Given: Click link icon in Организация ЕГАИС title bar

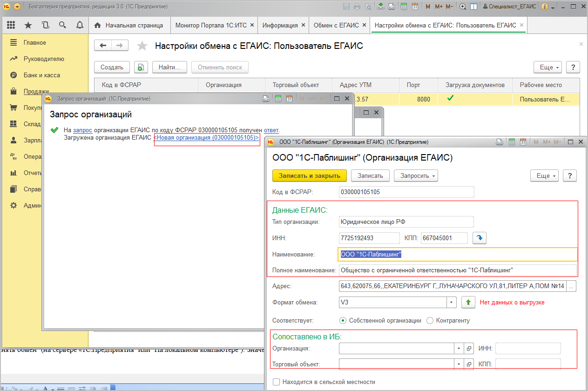Looking at the screenshot, I should point(500,142).
